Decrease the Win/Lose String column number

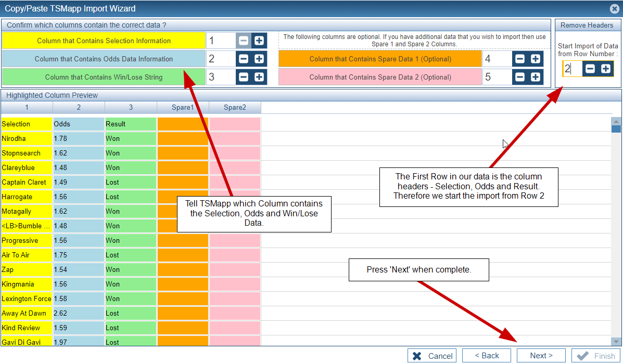(244, 77)
